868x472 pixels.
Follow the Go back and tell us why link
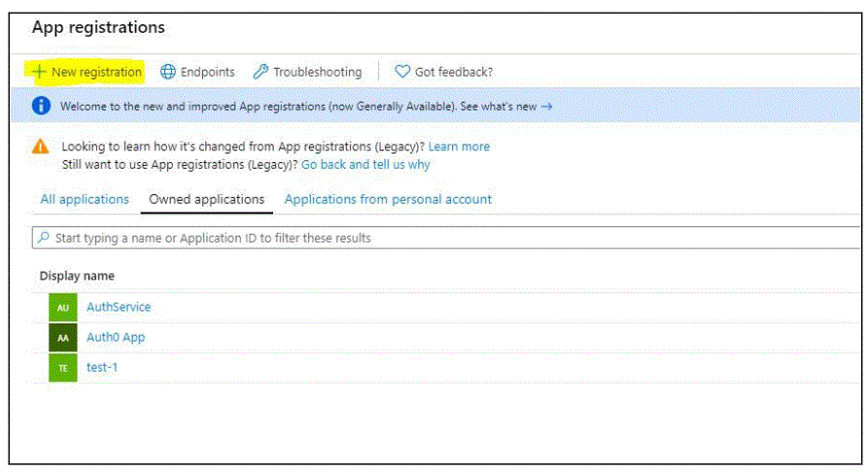(365, 165)
